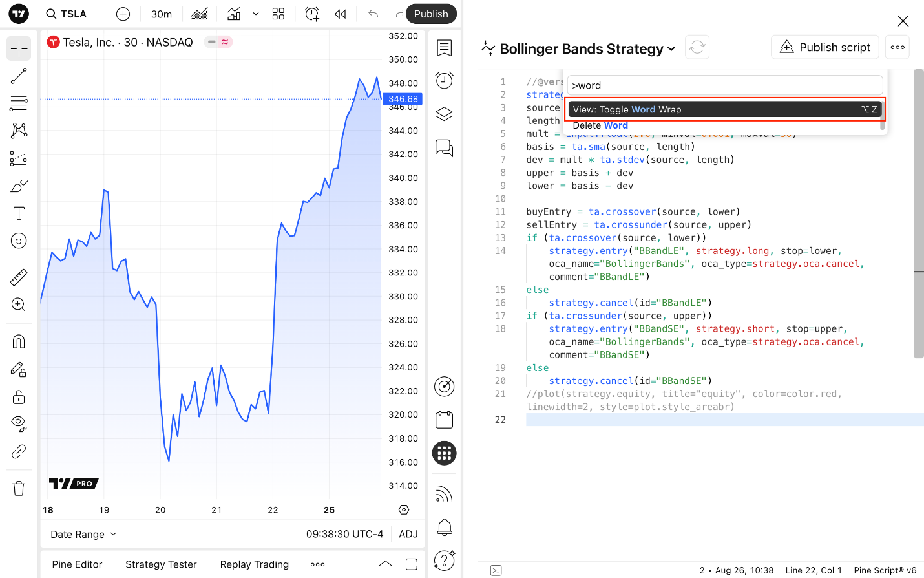The image size is (924, 578).
Task: Open the apps grid button
Action: click(445, 453)
